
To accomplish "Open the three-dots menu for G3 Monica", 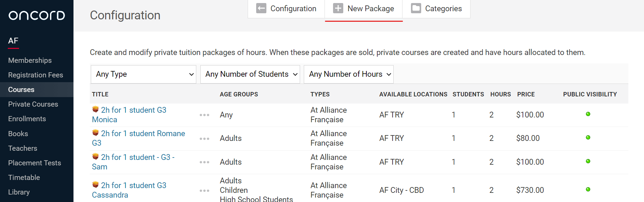I will [x=204, y=115].
